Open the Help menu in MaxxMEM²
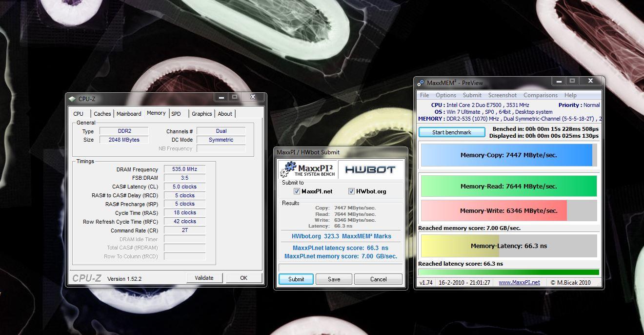Viewport: 644px width, 335px height. pos(570,95)
